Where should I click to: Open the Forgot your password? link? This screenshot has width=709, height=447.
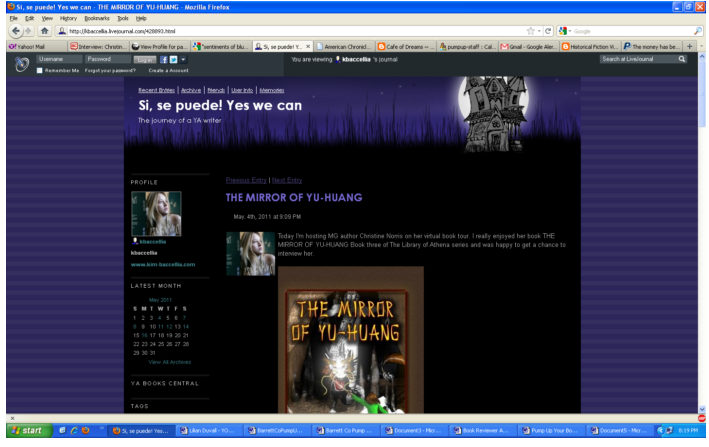(x=110, y=71)
